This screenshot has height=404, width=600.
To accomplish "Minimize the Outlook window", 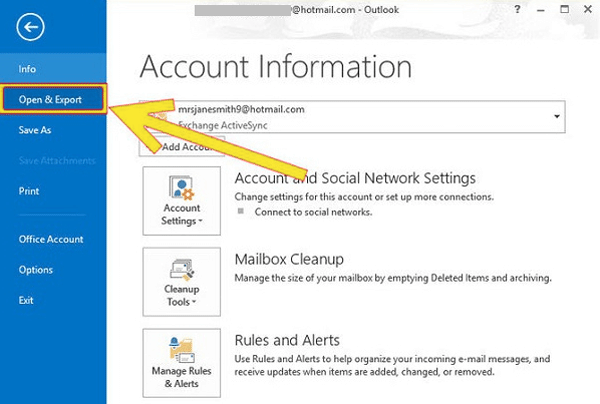I will point(540,10).
